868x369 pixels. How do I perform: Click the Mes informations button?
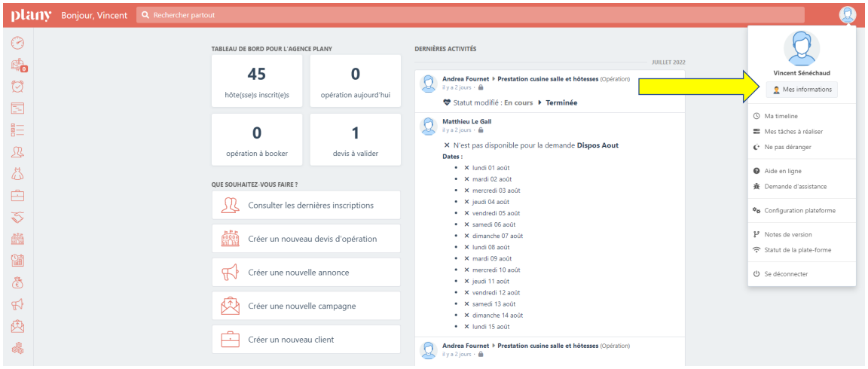click(802, 90)
